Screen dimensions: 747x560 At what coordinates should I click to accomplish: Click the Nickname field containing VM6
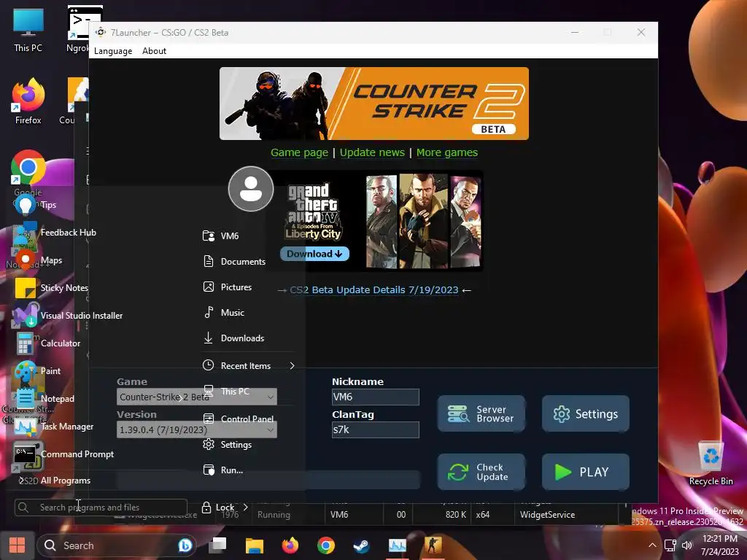tap(375, 397)
